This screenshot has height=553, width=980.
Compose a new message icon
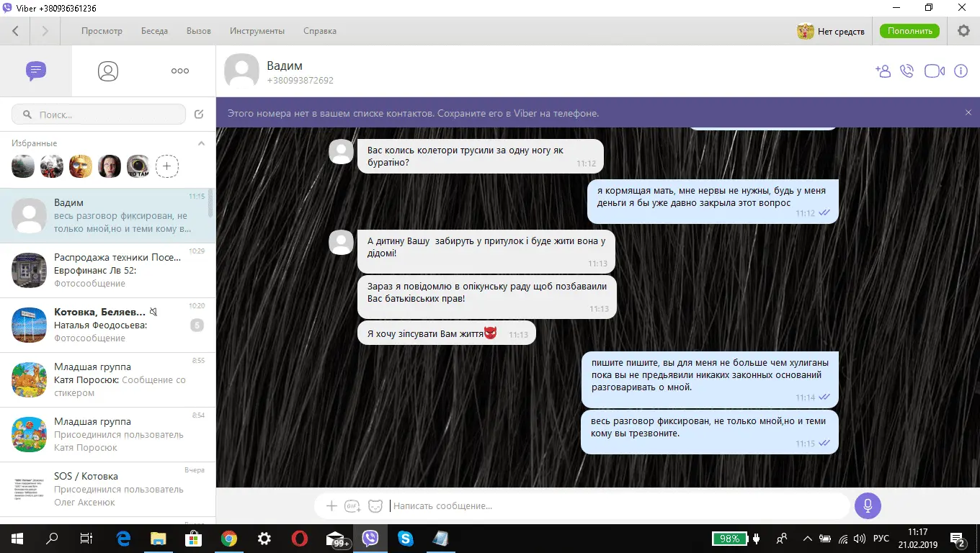(x=200, y=114)
